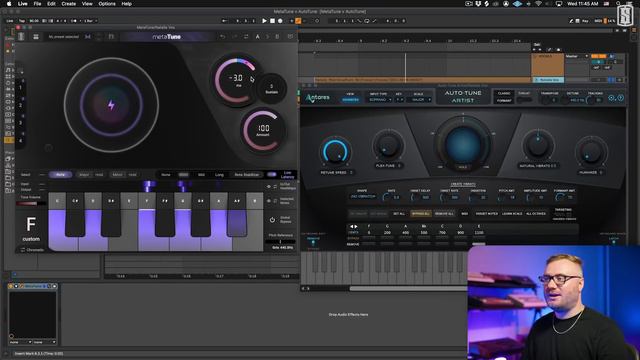Click the Live transport Play button
The height and width of the screenshot is (360, 640).
pos(264,21)
